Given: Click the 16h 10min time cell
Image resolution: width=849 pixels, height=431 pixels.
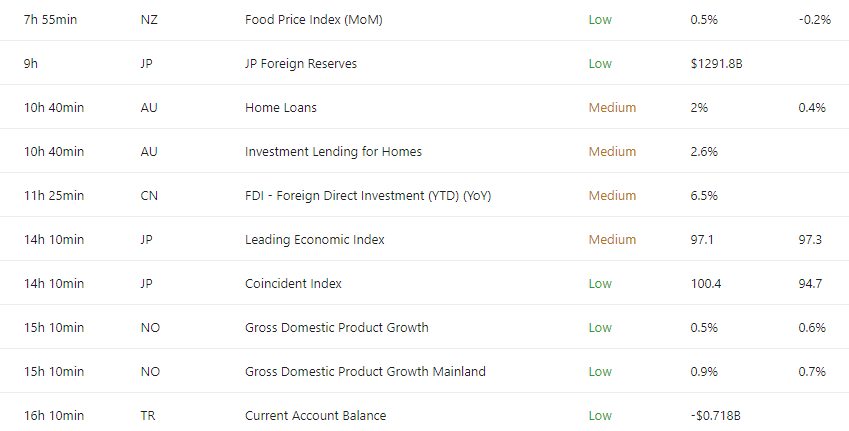Looking at the screenshot, I should [x=54, y=416].
